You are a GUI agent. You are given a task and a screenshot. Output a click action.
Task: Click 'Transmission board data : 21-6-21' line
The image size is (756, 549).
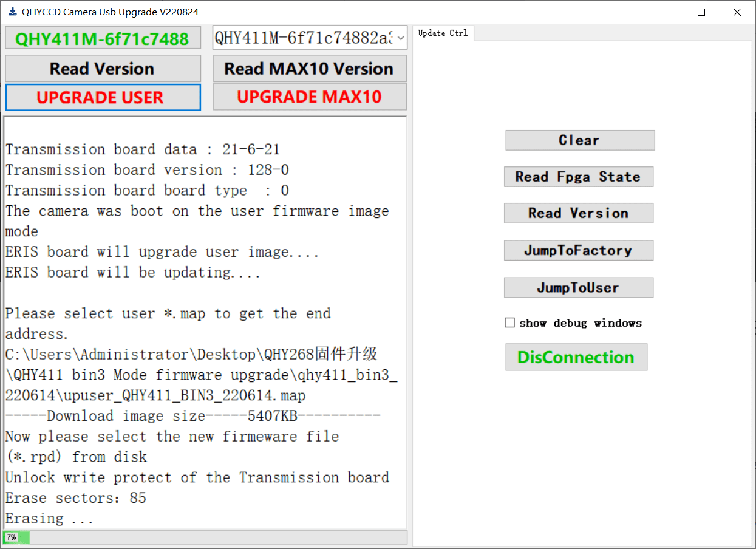(143, 149)
